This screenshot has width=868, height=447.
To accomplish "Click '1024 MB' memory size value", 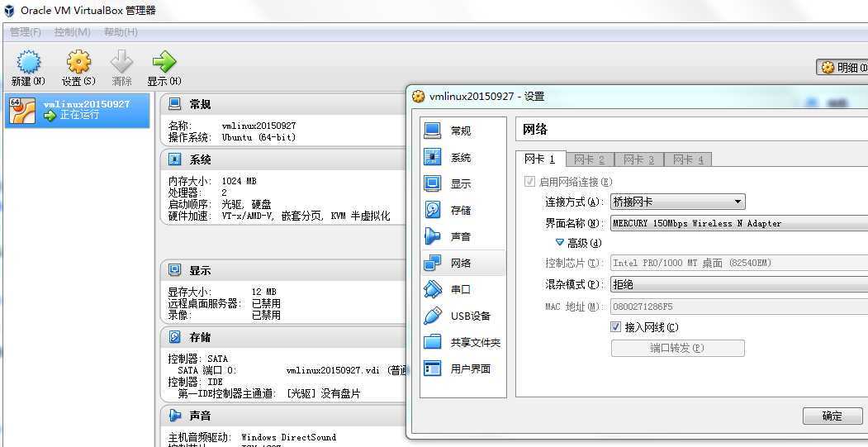I will tap(240, 181).
